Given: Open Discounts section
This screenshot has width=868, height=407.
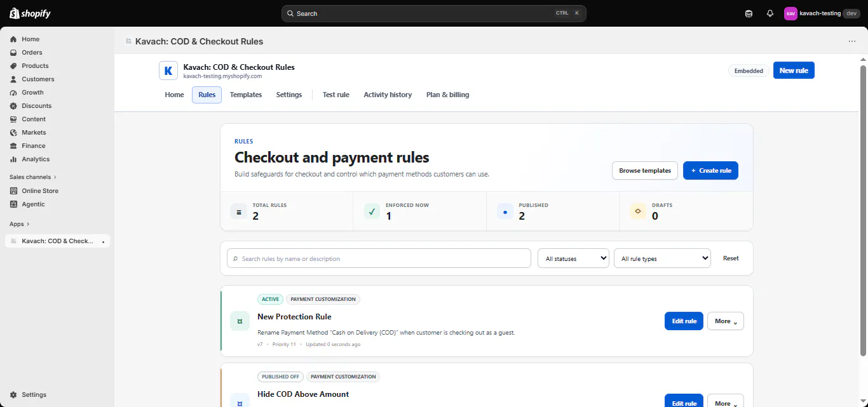Looking at the screenshot, I should [36, 106].
